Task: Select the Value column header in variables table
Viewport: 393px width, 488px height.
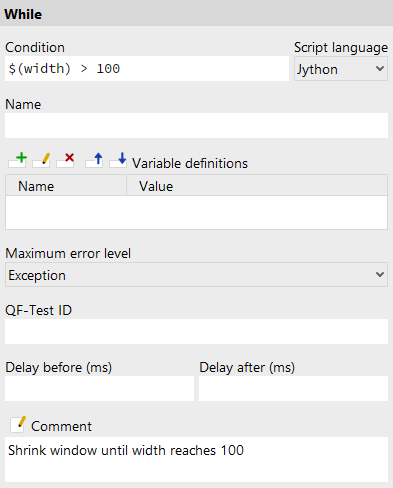Action: pos(257,185)
